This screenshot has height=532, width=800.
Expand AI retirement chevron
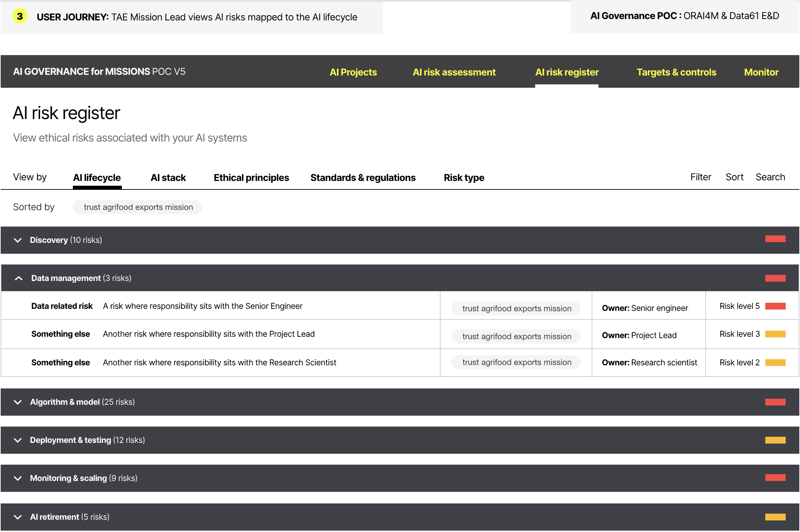pos(18,517)
